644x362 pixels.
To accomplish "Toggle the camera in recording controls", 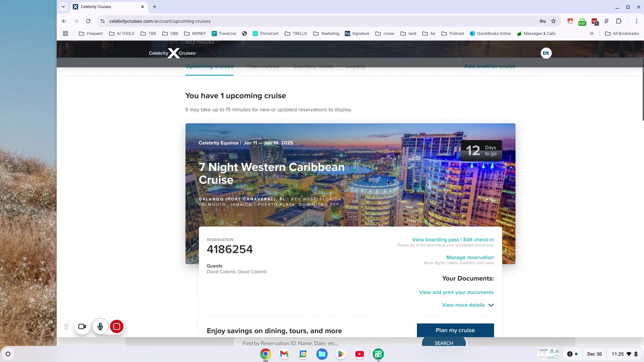I will coord(82,326).
